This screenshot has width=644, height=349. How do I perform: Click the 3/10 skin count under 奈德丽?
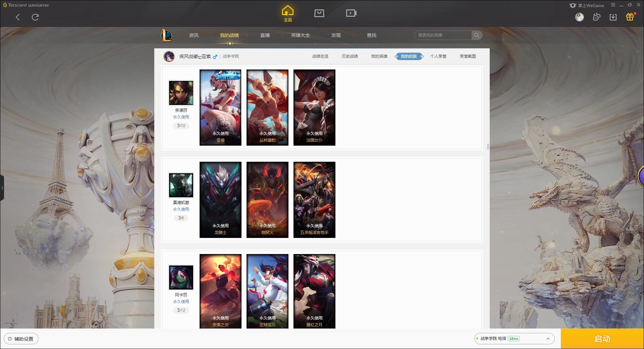point(181,126)
